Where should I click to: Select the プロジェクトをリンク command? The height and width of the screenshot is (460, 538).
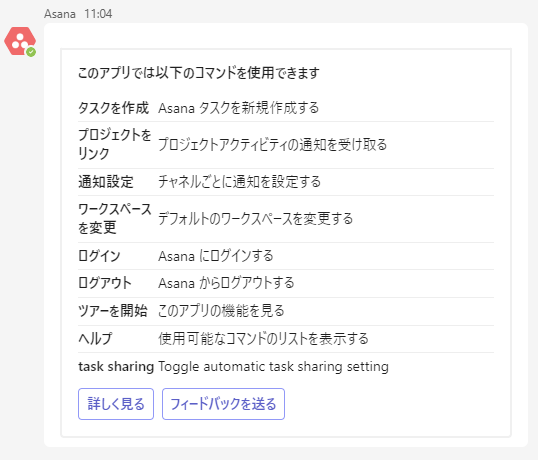tap(115, 144)
